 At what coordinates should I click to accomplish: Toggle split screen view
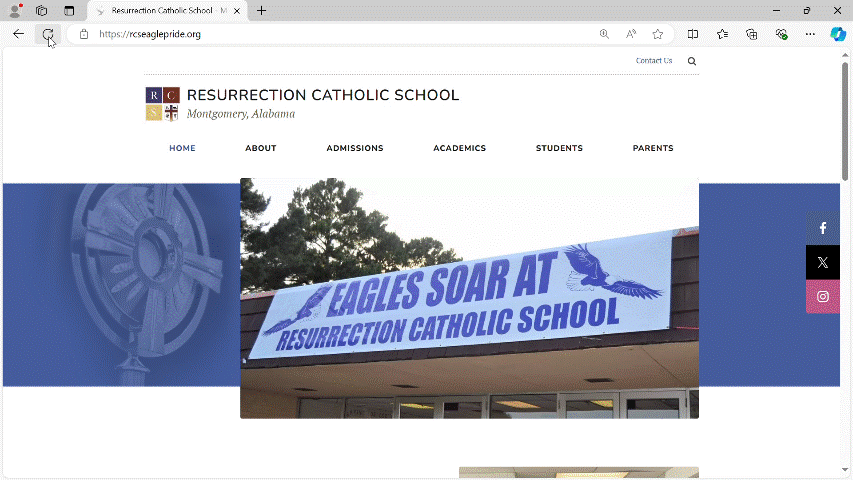click(x=693, y=34)
